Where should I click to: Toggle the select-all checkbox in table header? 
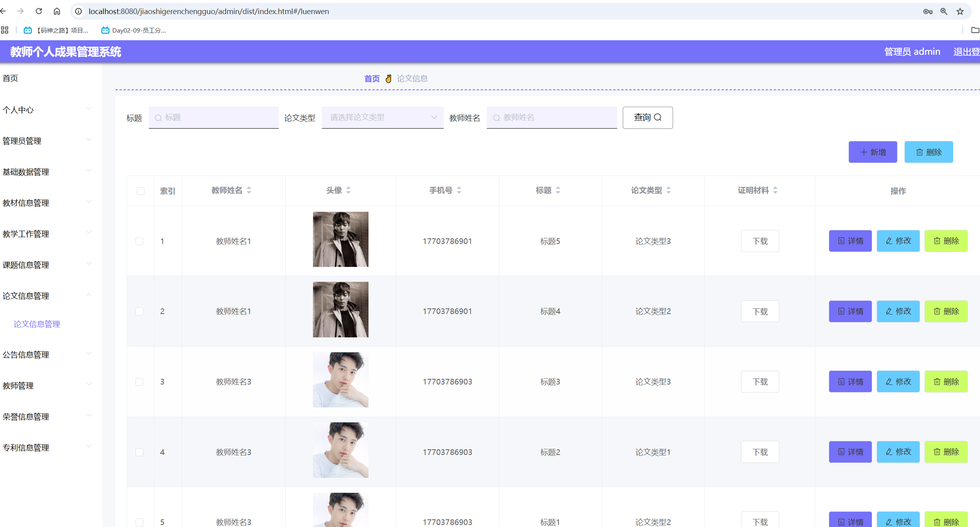tap(140, 191)
